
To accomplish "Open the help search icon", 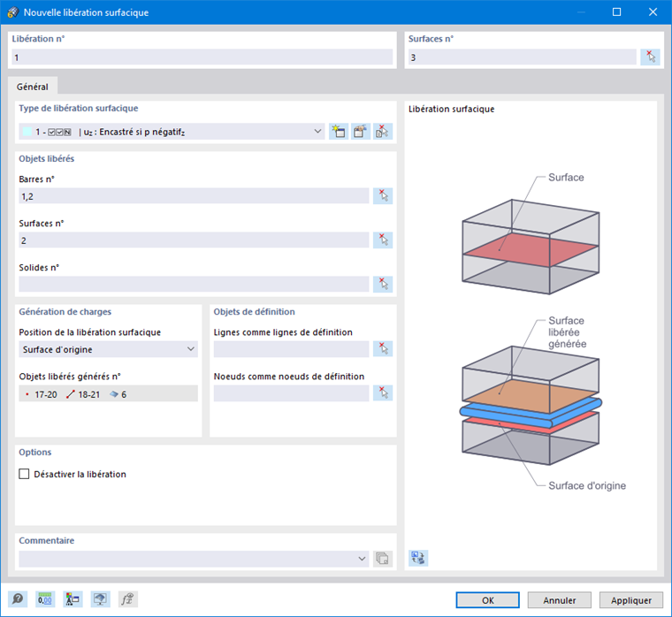I will coord(18,599).
